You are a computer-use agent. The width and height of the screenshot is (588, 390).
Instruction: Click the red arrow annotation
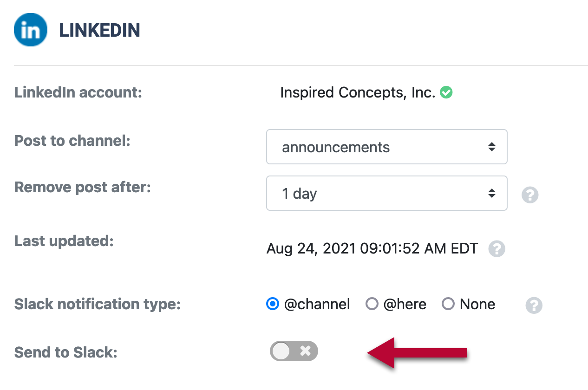point(417,353)
